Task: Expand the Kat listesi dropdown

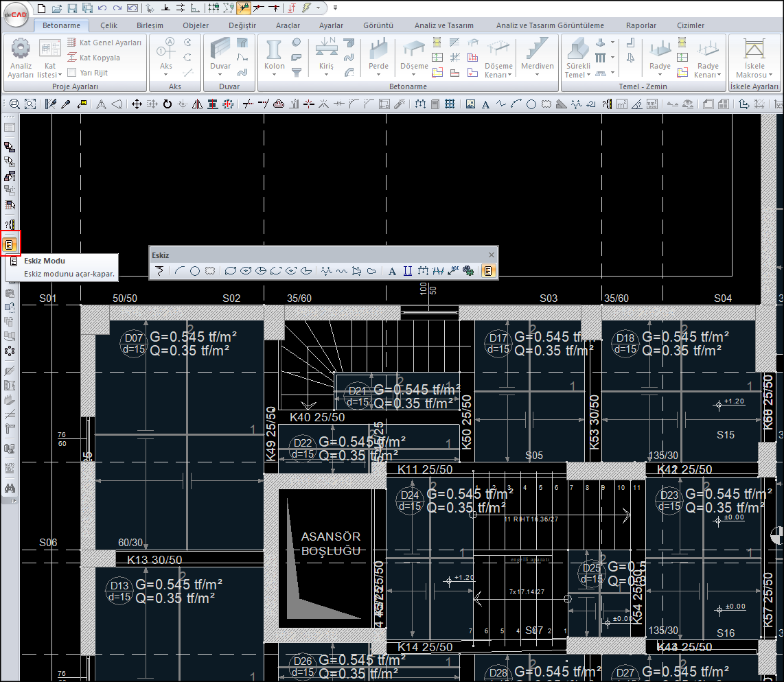Action: pyautogui.click(x=60, y=73)
